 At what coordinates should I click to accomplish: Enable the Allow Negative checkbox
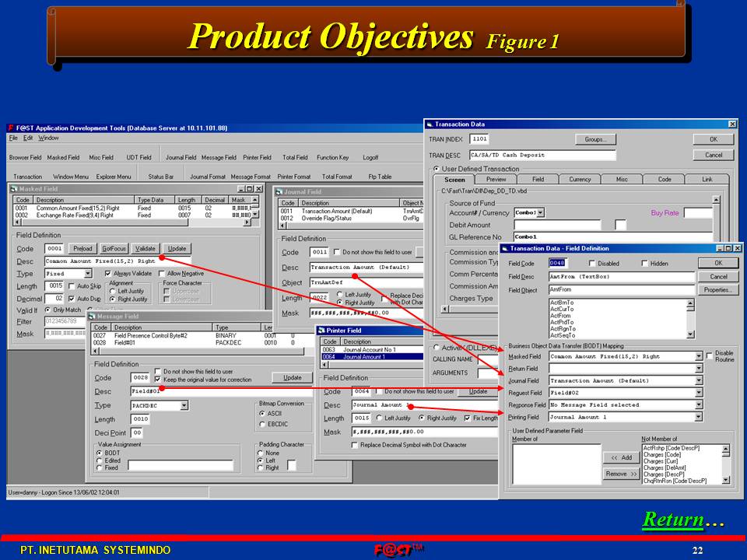click(162, 274)
